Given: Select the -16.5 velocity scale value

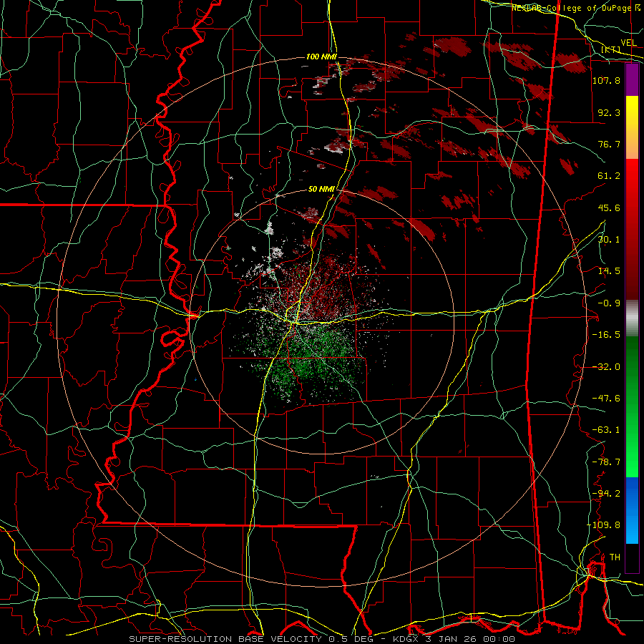Looking at the screenshot, I should [606, 335].
